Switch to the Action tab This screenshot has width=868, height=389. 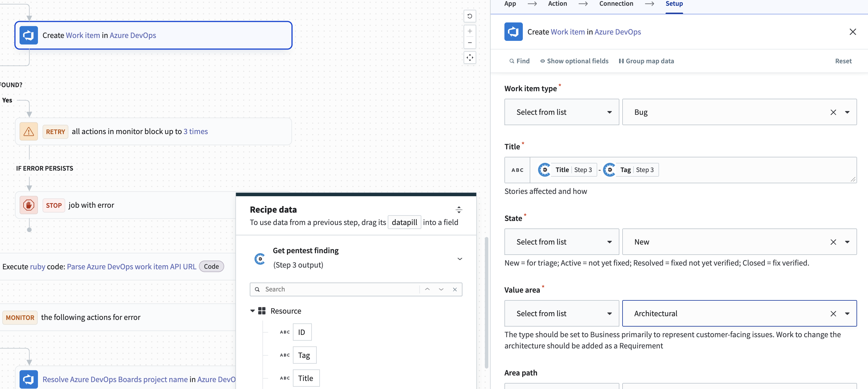tap(557, 4)
